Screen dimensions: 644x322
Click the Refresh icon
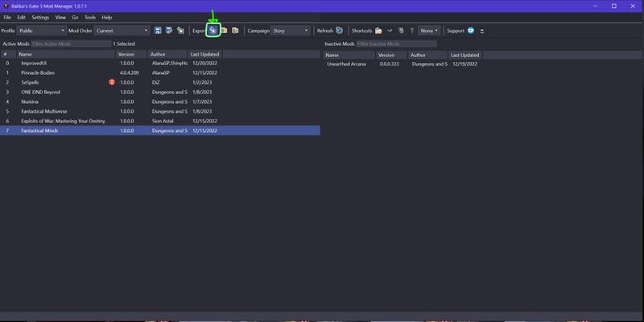pos(339,31)
